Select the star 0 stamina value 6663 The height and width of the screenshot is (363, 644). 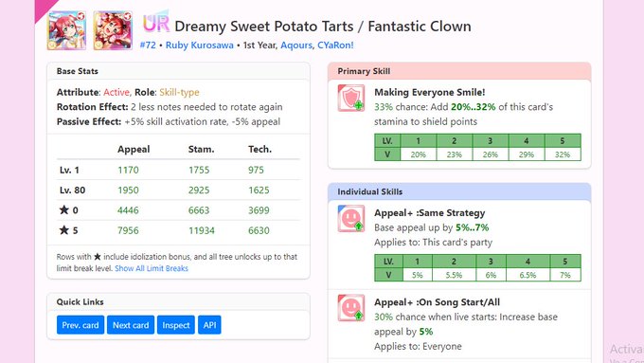tap(199, 210)
